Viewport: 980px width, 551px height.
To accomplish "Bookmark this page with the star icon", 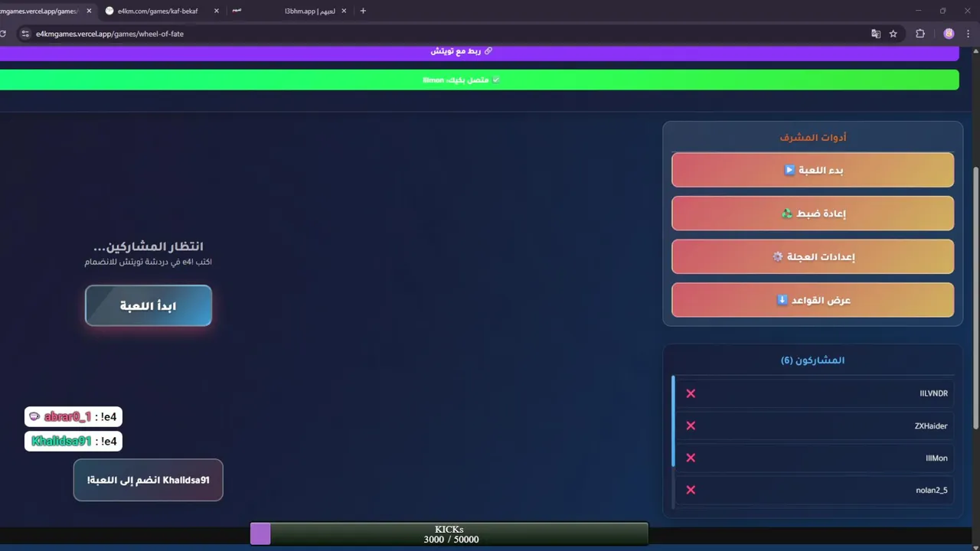I will 893,34.
